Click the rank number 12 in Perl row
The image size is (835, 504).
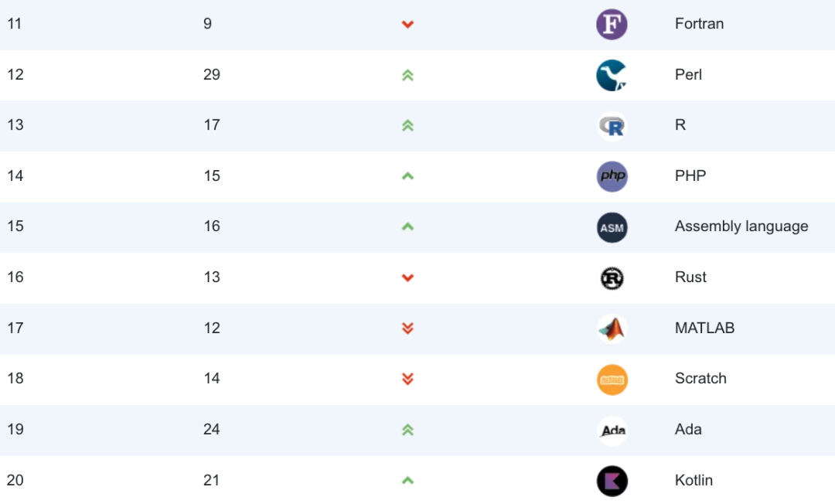tap(15, 74)
